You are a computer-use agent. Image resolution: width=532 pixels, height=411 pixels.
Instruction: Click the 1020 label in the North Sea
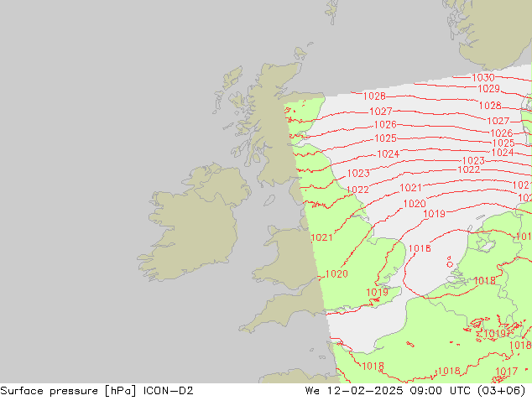[415, 204]
